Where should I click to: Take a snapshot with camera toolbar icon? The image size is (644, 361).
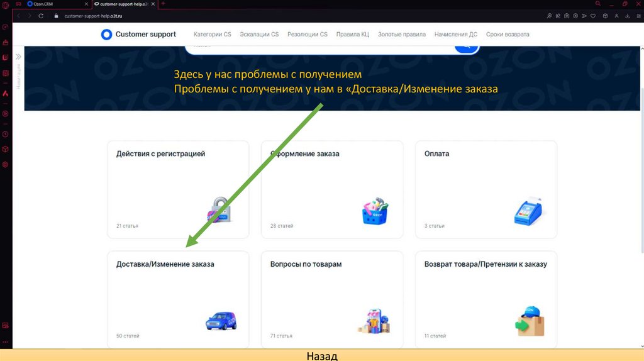(567, 16)
